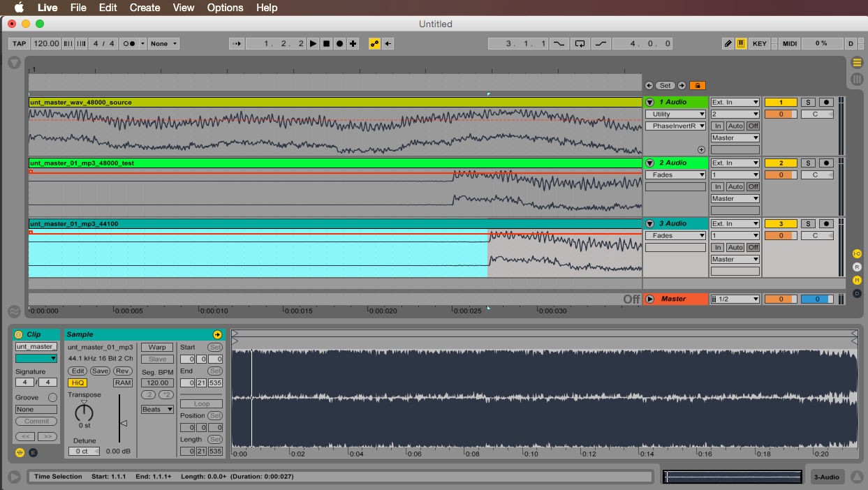Click the TAP tempo button
This screenshot has width=868, height=490.
tap(20, 43)
